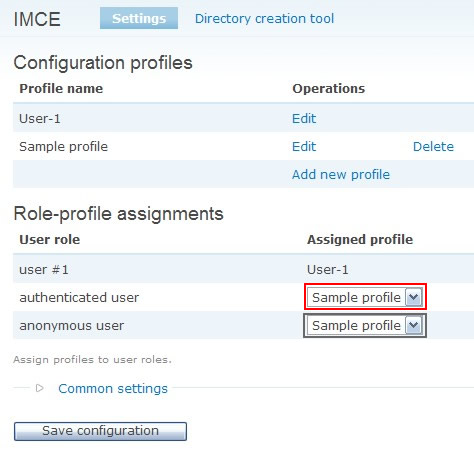Image resolution: width=474 pixels, height=449 pixels.
Task: Switch to the Settings tab
Action: tap(139, 18)
